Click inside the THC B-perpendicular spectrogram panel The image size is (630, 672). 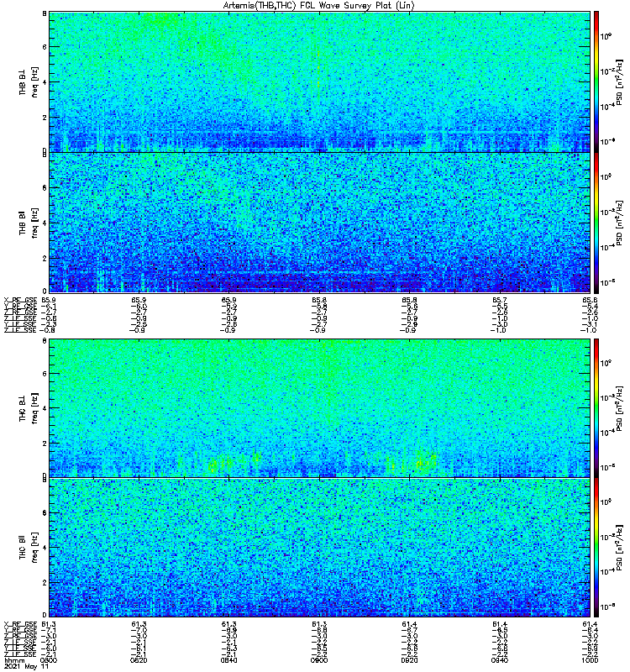coord(319,407)
